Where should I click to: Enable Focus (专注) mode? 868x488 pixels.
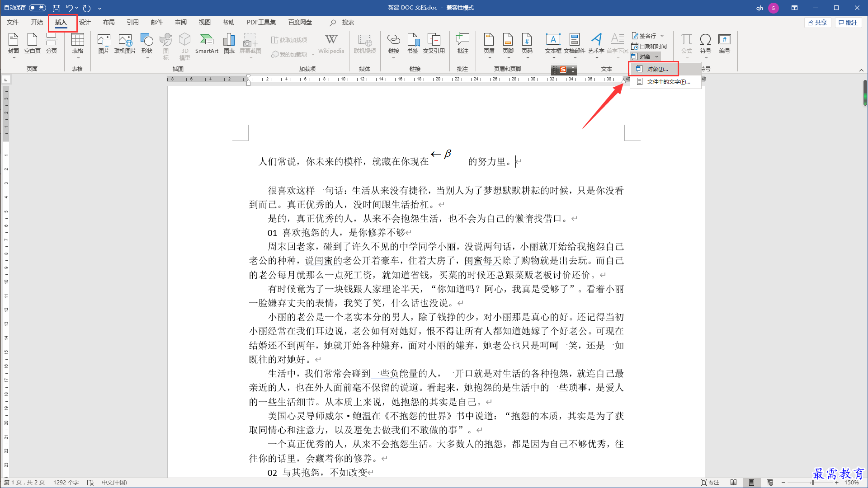710,483
